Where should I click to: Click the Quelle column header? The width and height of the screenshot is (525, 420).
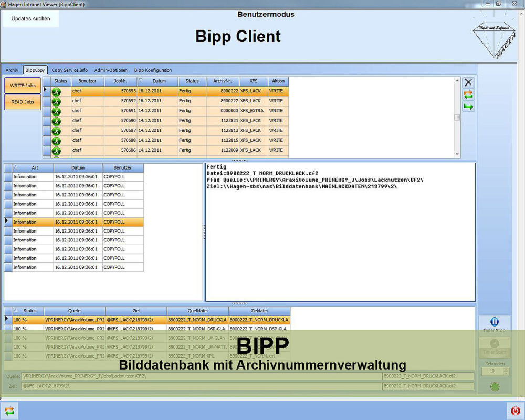75,311
